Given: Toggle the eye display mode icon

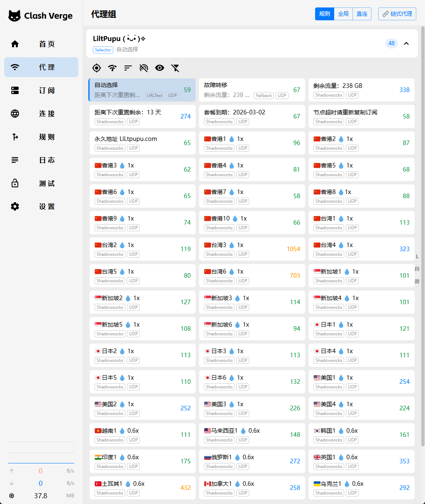Looking at the screenshot, I should pos(160,68).
